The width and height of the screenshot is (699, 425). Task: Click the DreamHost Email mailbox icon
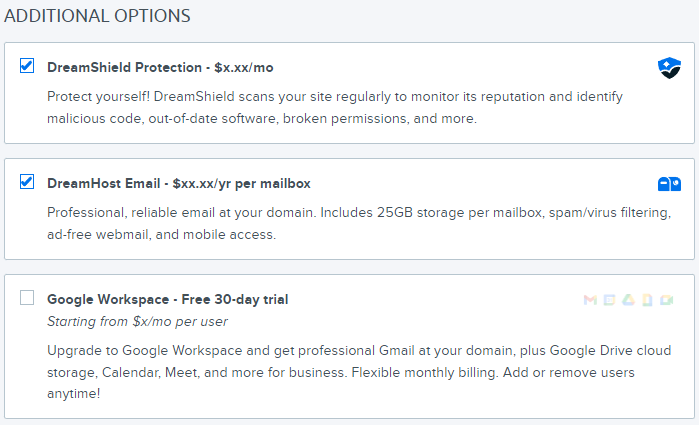click(x=668, y=184)
